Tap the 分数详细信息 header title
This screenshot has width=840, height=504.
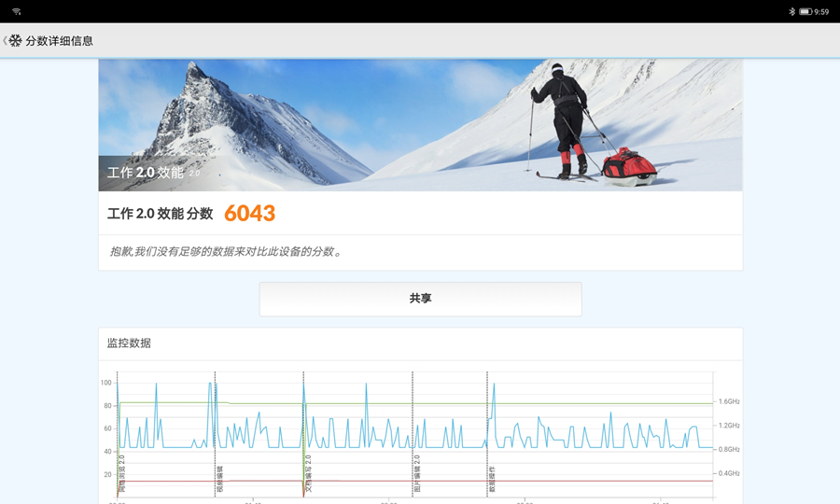click(60, 41)
